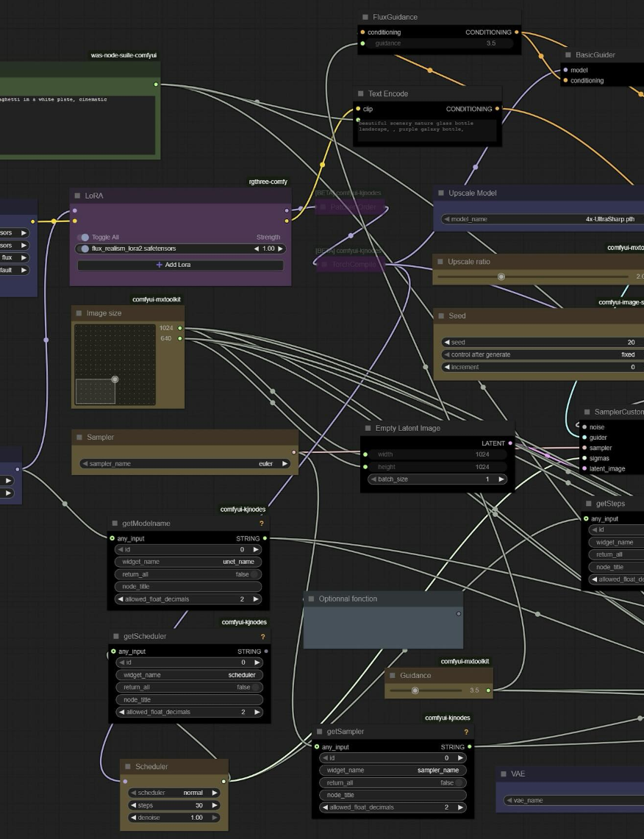Open the sampler_name euler dropdown
The image size is (644, 839).
click(185, 464)
